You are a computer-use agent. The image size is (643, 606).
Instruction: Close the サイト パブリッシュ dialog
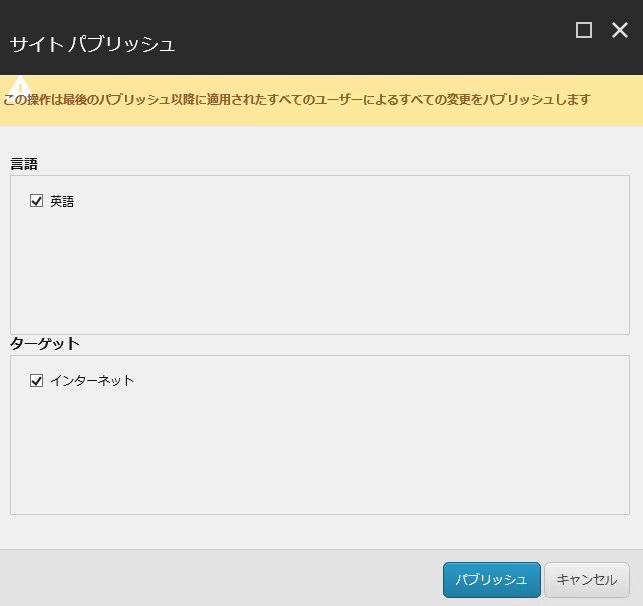[x=620, y=30]
